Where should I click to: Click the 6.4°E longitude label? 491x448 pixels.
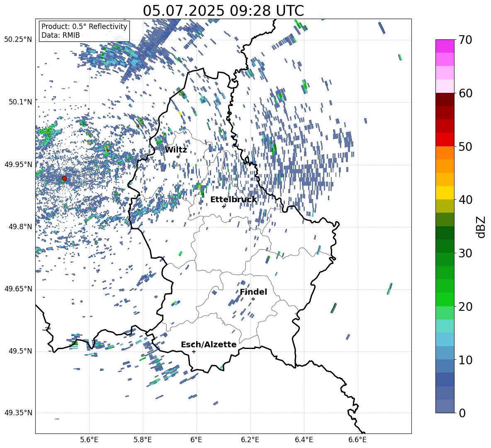click(x=304, y=440)
